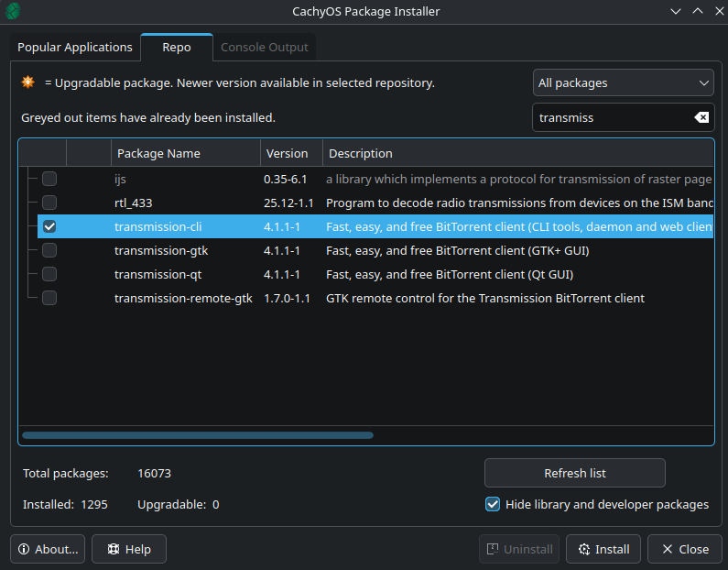Viewport: 728px width, 570px height.
Task: Sort by the Version column header
Action: click(x=291, y=153)
